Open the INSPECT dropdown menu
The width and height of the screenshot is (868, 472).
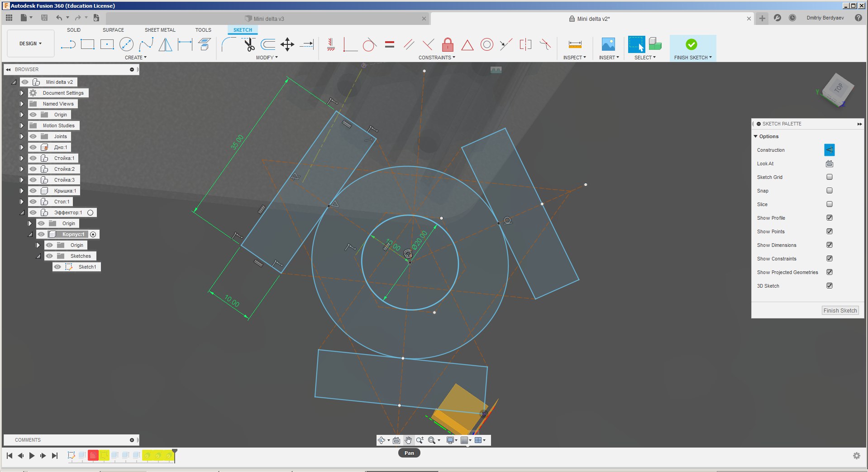(x=574, y=58)
